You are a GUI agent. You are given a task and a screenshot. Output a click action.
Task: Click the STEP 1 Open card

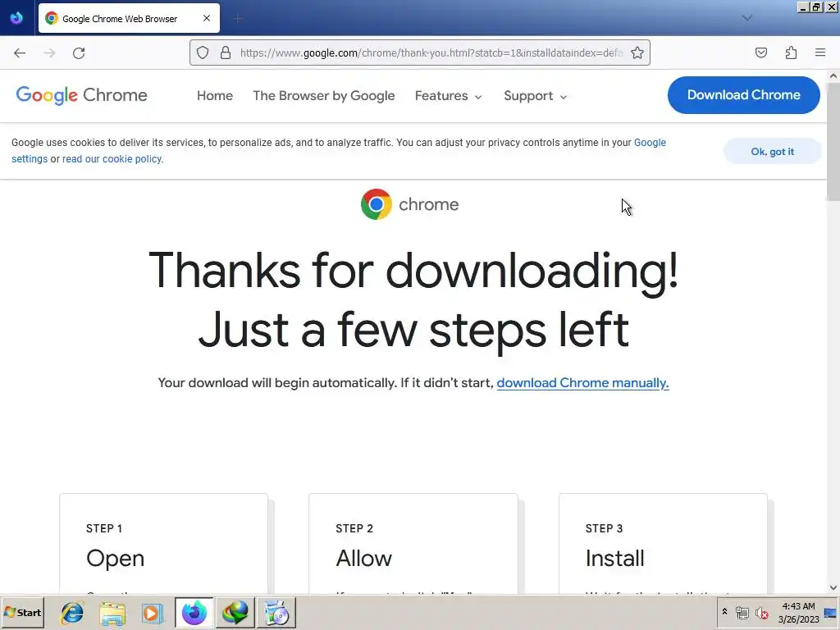[163, 543]
